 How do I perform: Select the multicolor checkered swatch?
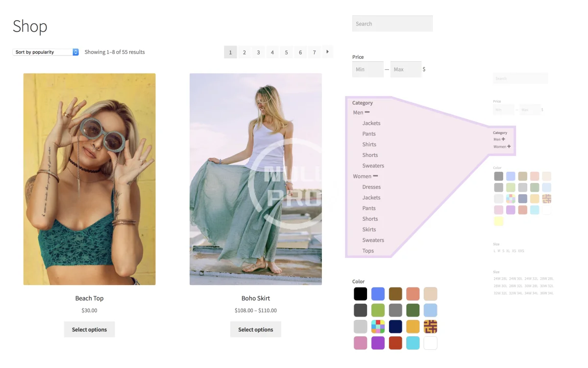click(x=378, y=326)
